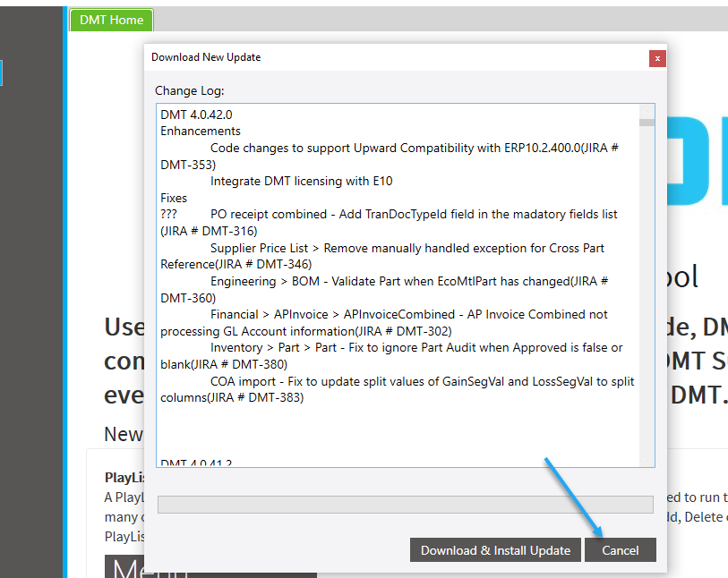Screen dimensions: 728x578
Task: Click the 'Fixes' heading in change log
Action: [174, 198]
